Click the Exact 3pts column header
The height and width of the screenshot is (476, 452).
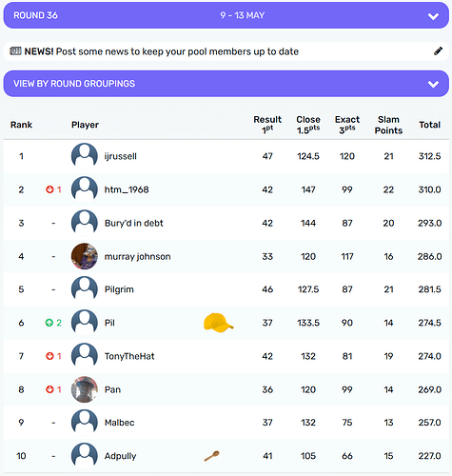click(347, 125)
